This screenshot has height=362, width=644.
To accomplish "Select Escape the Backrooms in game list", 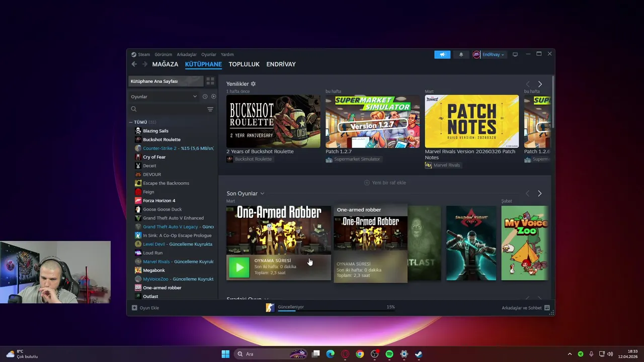I will click(x=166, y=183).
